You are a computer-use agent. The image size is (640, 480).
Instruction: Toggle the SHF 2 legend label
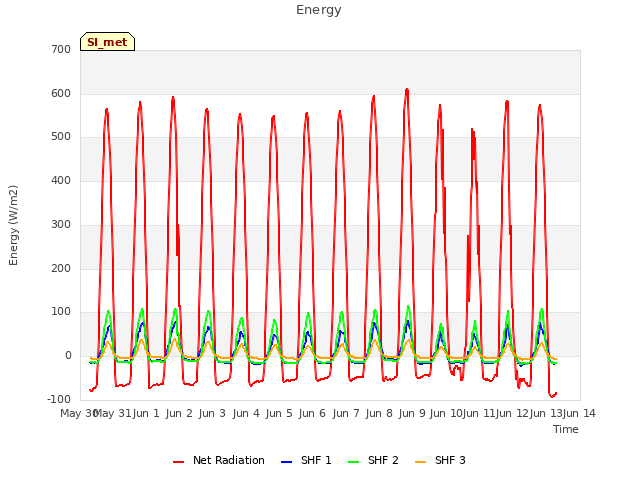383,460
